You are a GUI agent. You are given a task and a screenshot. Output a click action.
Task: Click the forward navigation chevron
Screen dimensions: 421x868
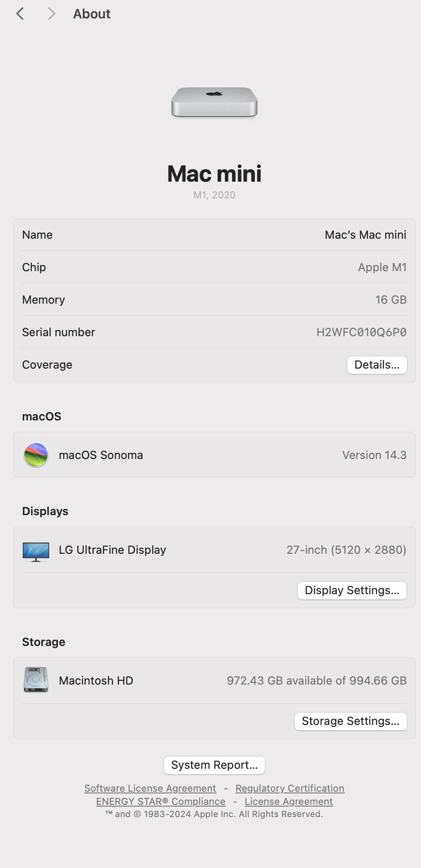tap(51, 14)
